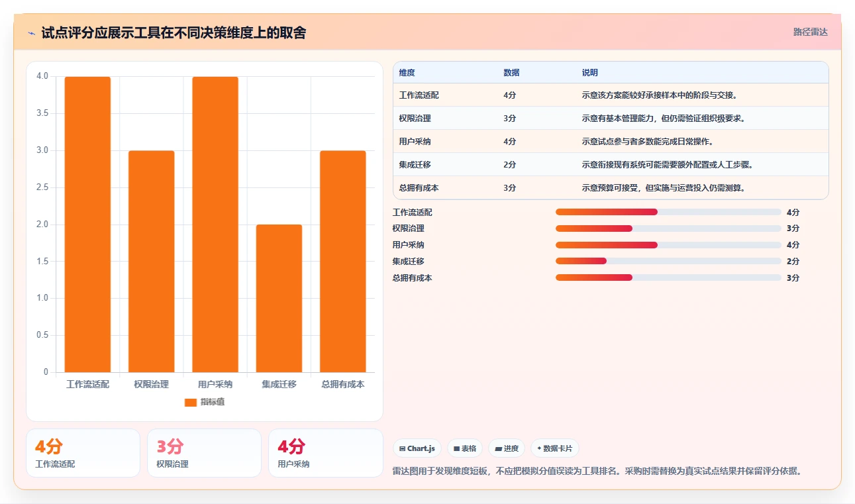Click description 示意衔接现有系统可能需要额外配置或人工步骤
The image size is (855, 504).
(668, 165)
